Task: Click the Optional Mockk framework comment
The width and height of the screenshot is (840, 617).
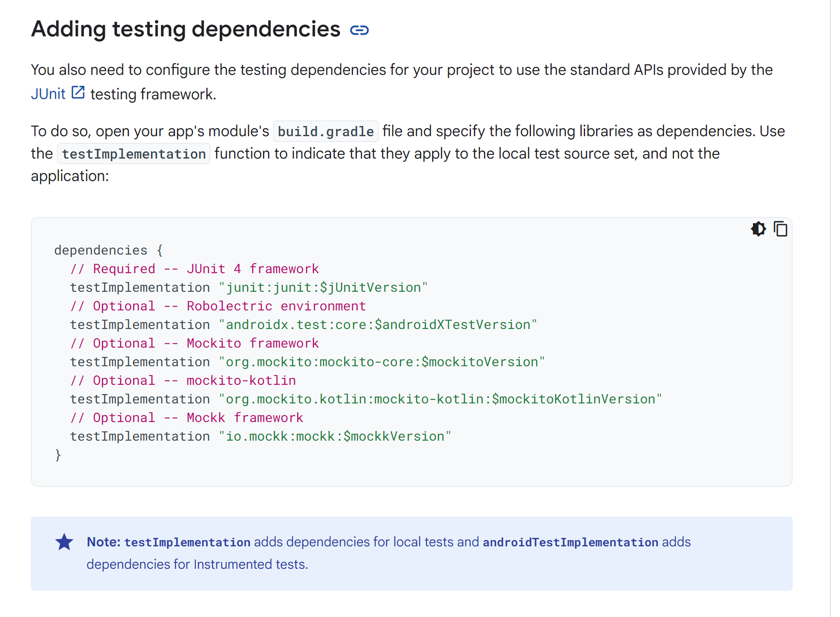Action: click(x=186, y=418)
